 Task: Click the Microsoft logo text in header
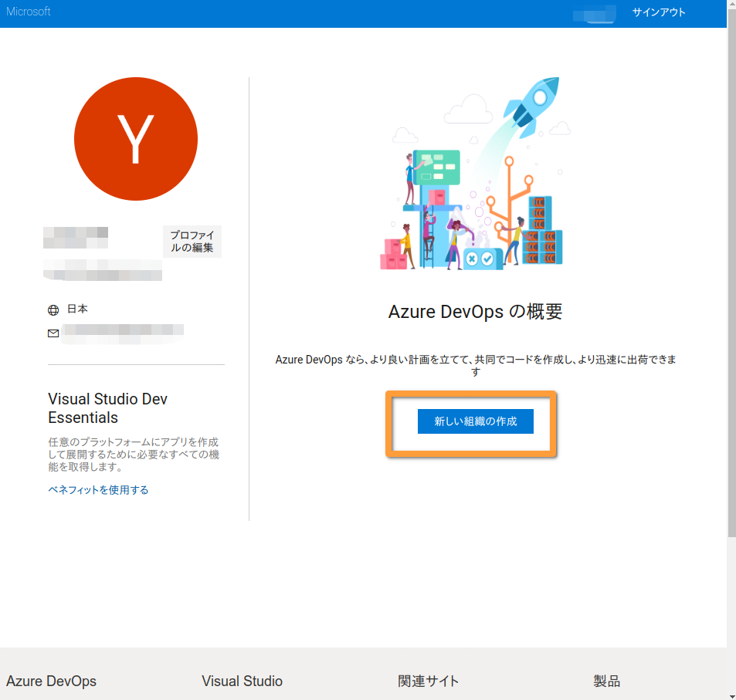pyautogui.click(x=28, y=12)
